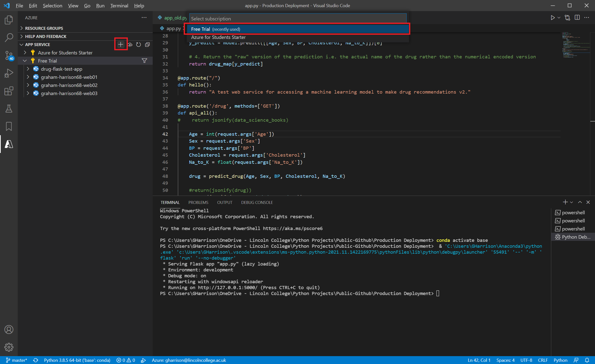
Task: Open the Testing beaker icon
Action: pyautogui.click(x=9, y=109)
